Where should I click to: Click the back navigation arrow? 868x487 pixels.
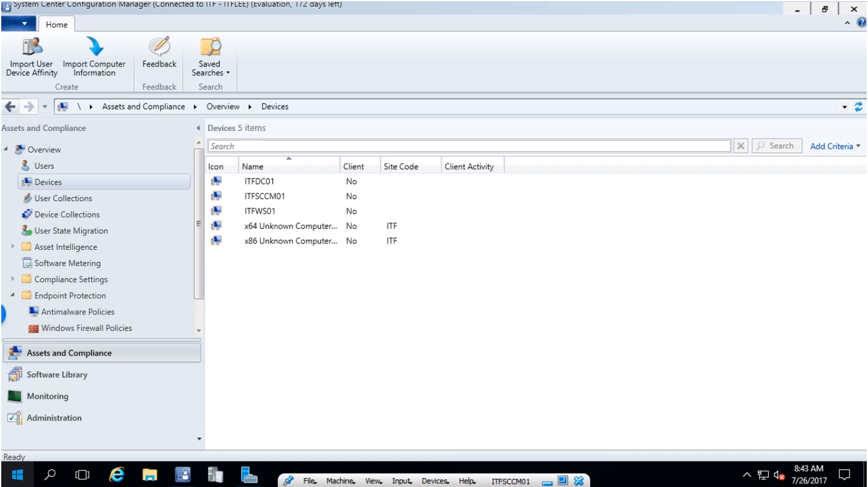10,107
